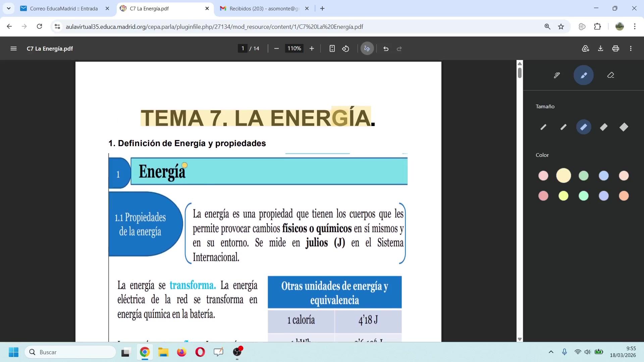Click the rotate counterclockwise icon
Image resolution: width=644 pixels, height=362 pixels.
345,49
